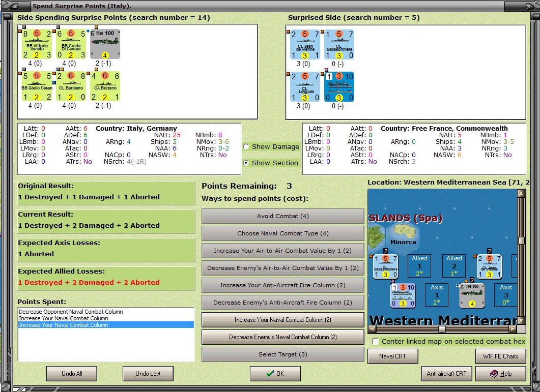Select the CL Barbiano ship counter
540x392 pixels.
coord(71,86)
